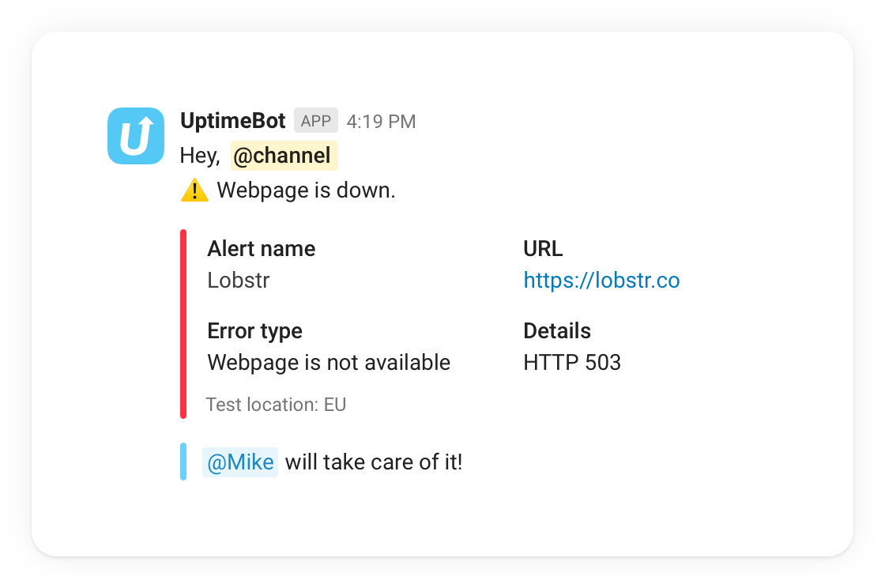Click the yellow warning triangle icon
The width and height of the screenshot is (885, 588).
(x=194, y=190)
